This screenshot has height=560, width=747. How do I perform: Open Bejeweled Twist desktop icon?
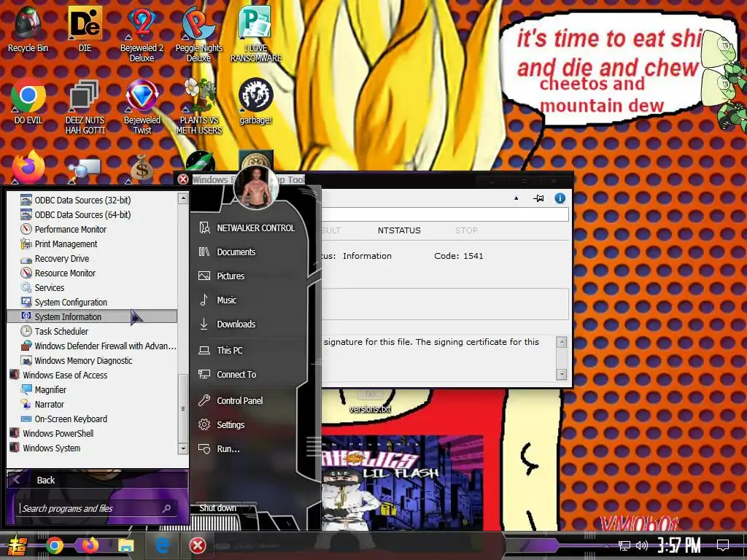coord(142,106)
